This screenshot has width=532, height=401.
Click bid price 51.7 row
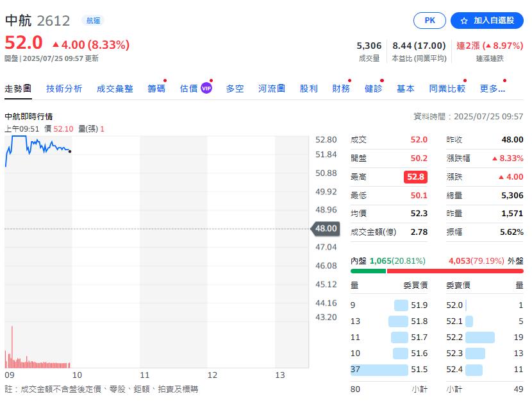389,337
